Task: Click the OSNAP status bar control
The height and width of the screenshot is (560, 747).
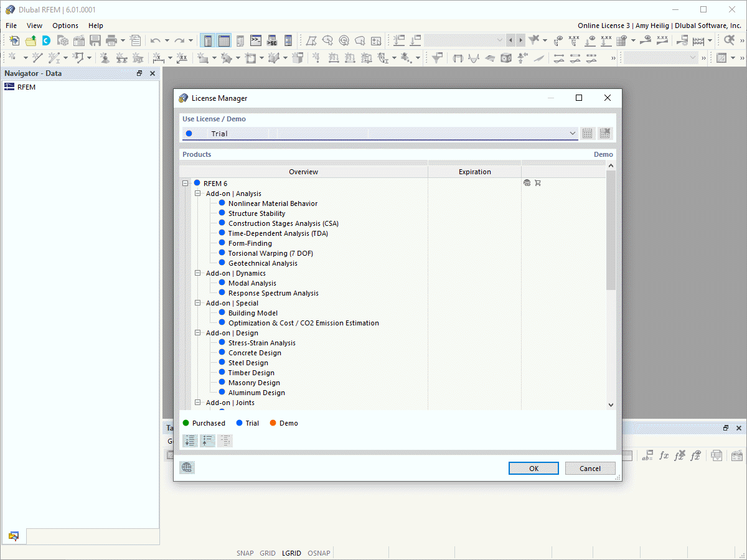Action: pos(319,553)
